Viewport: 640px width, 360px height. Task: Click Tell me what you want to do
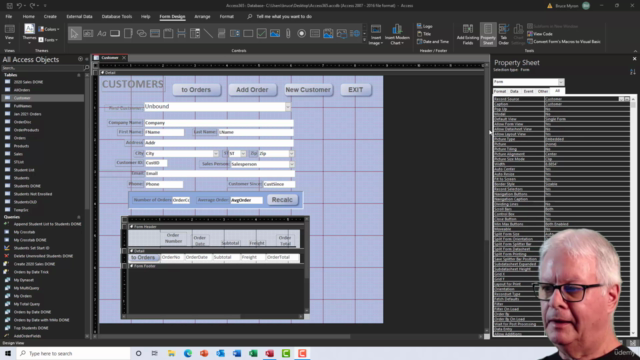click(x=284, y=17)
